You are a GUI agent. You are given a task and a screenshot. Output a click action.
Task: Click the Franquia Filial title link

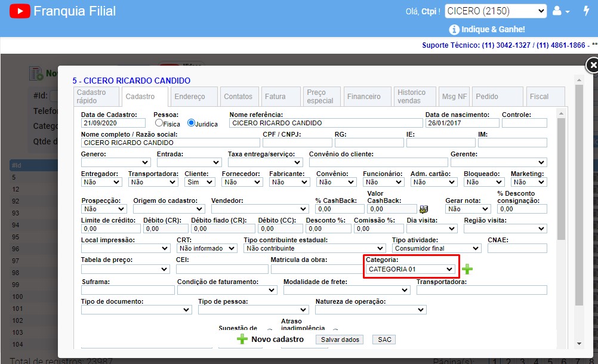75,11
